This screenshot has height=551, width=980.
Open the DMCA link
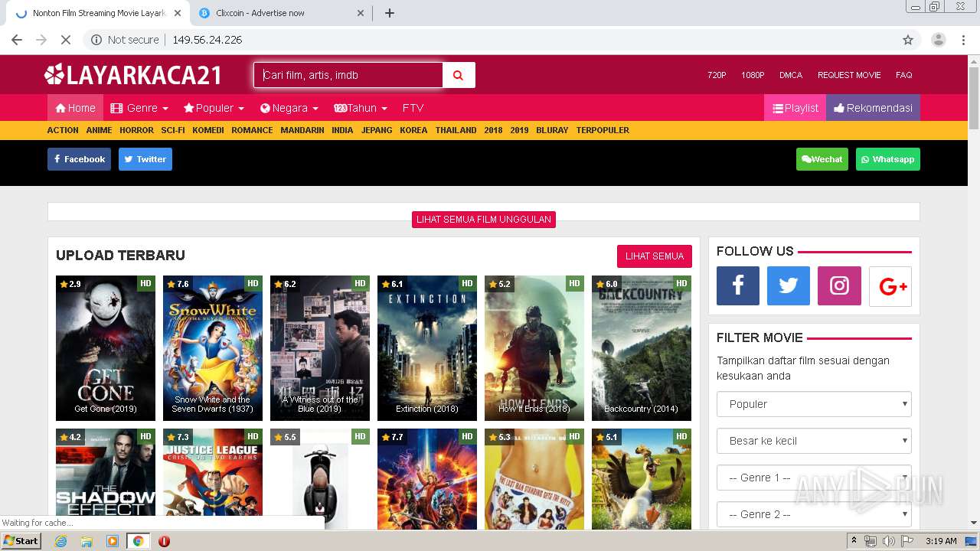click(791, 75)
